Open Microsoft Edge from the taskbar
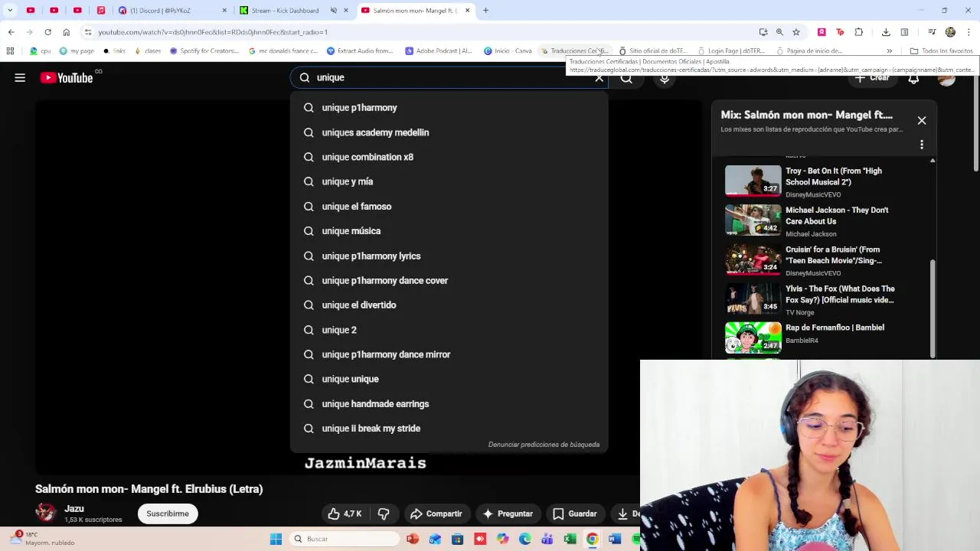Screen dimensions: 980x551 [524, 539]
